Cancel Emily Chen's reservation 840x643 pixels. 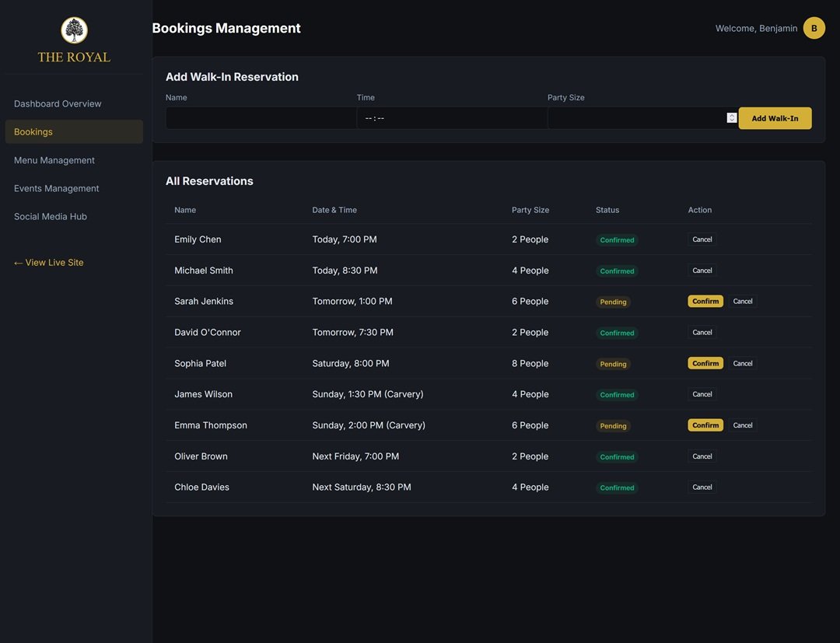point(702,239)
